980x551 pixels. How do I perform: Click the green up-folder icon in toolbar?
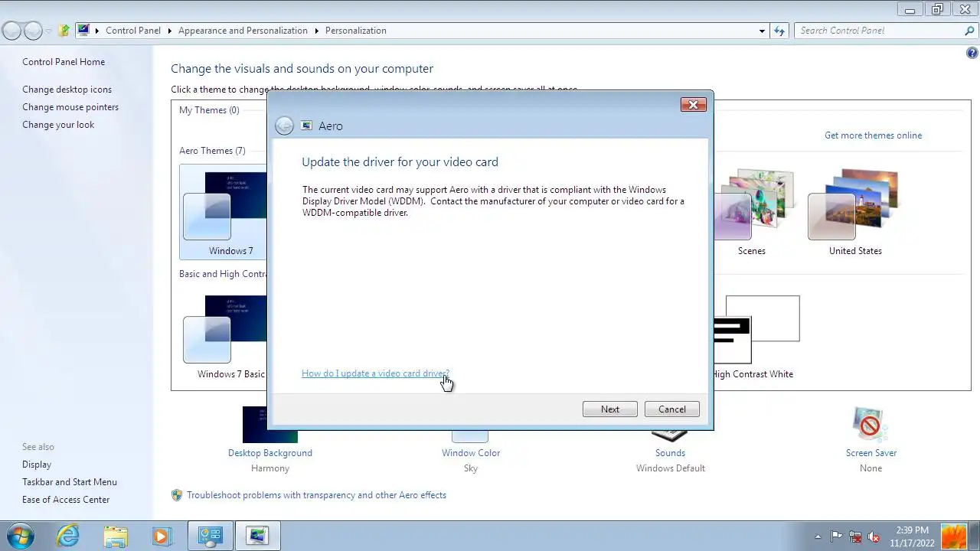point(64,31)
